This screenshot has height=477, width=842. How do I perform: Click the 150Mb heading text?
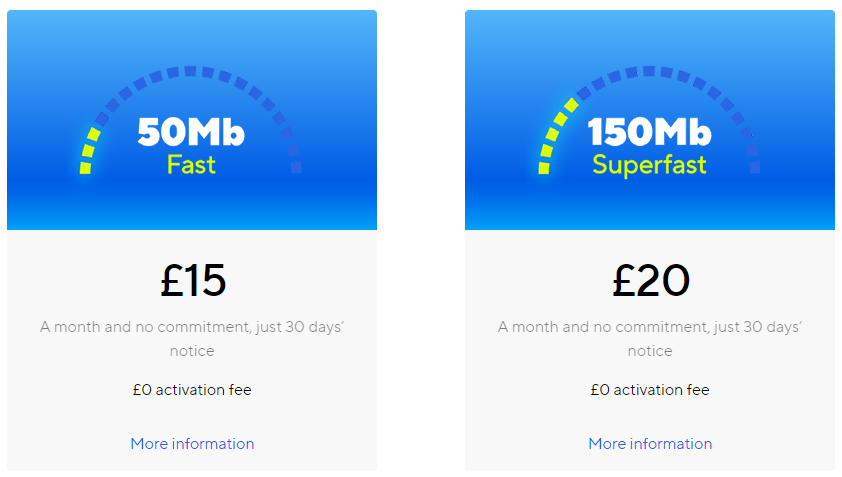pos(650,132)
